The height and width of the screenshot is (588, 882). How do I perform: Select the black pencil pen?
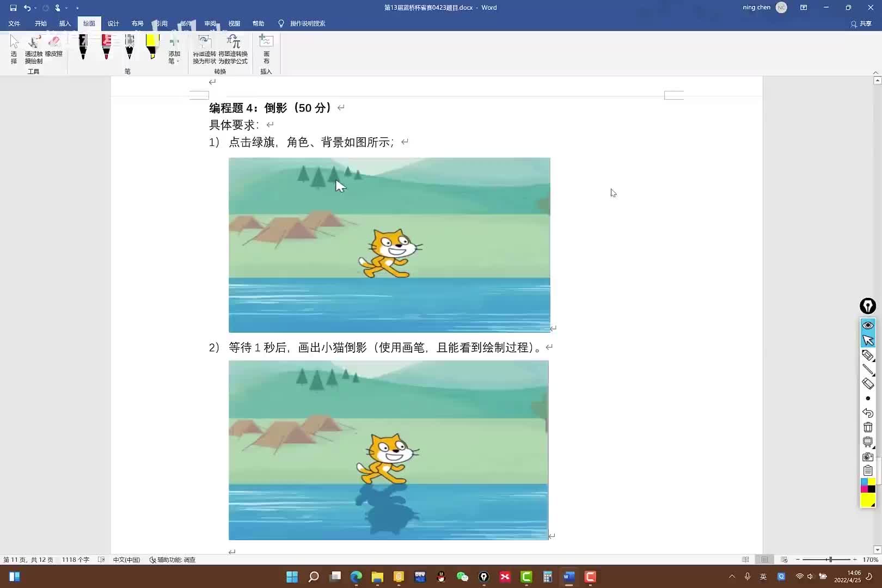[129, 47]
